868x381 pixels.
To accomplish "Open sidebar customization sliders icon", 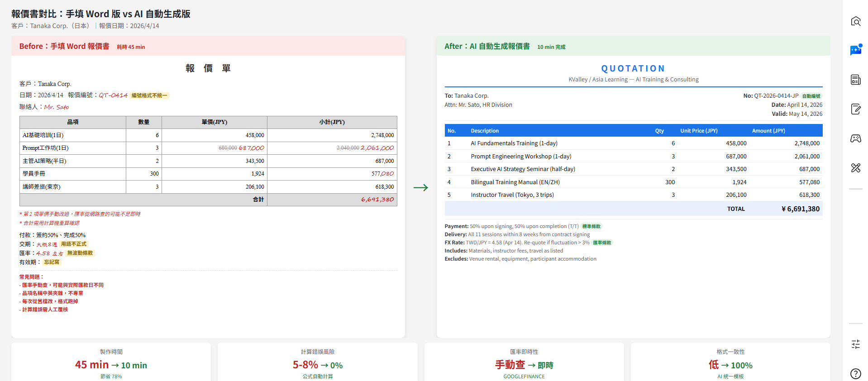I will pyautogui.click(x=855, y=344).
